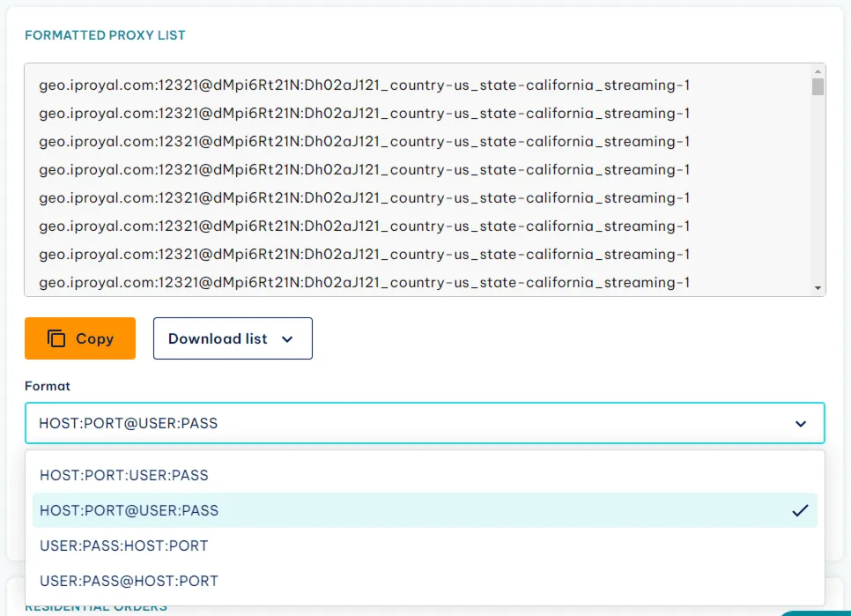
Task: Select the USER:PASS@HOST:PORT format option
Action: click(129, 581)
